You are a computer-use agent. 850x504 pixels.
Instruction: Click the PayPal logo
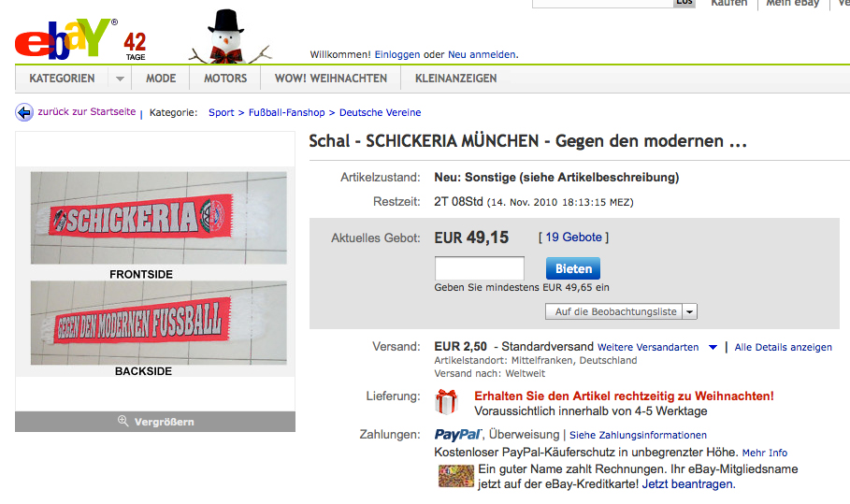tap(458, 435)
